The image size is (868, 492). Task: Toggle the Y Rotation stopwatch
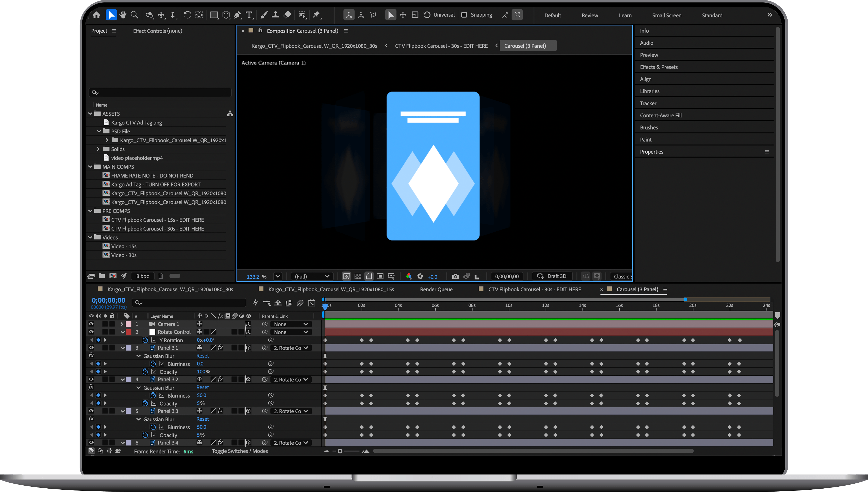[x=145, y=340]
